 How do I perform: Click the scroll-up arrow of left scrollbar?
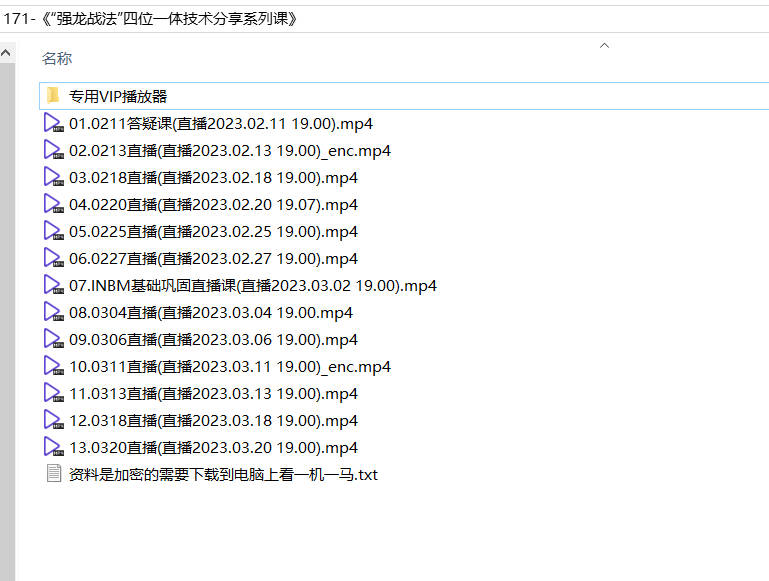pyautogui.click(x=6, y=53)
